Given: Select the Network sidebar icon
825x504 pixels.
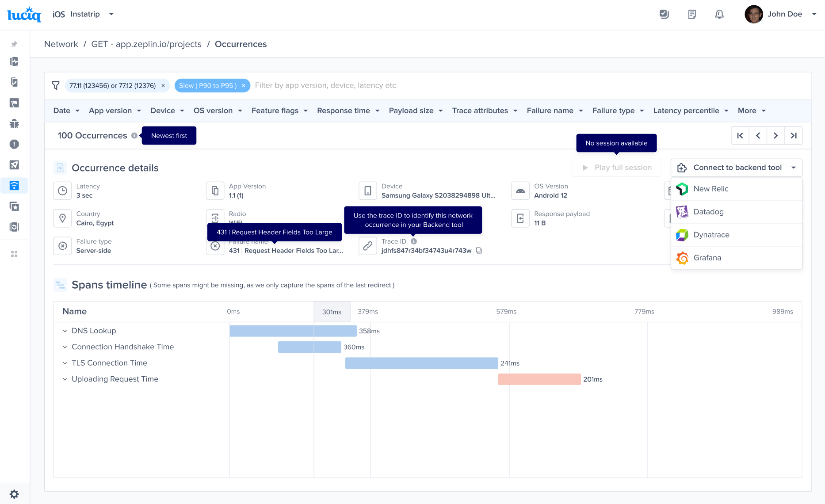Looking at the screenshot, I should coord(14,186).
